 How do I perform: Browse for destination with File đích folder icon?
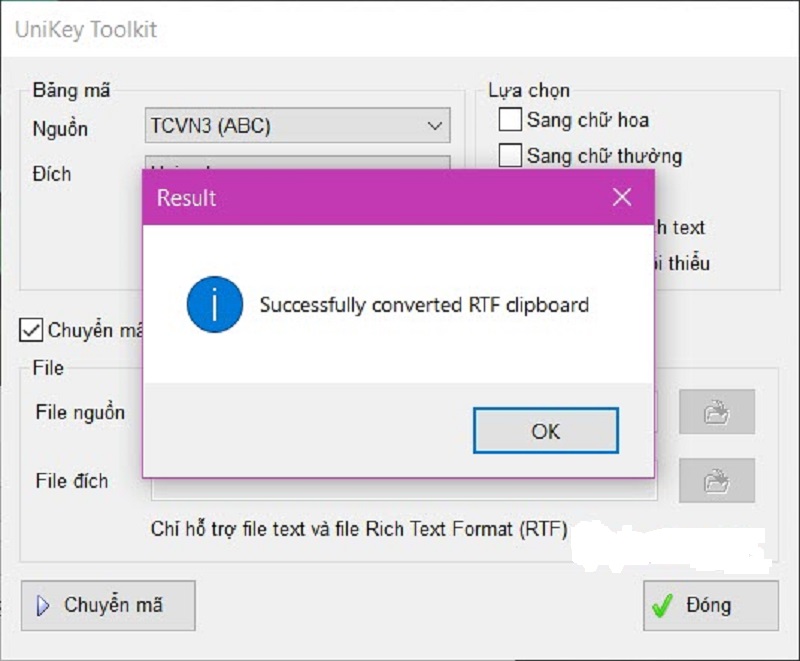(716, 481)
